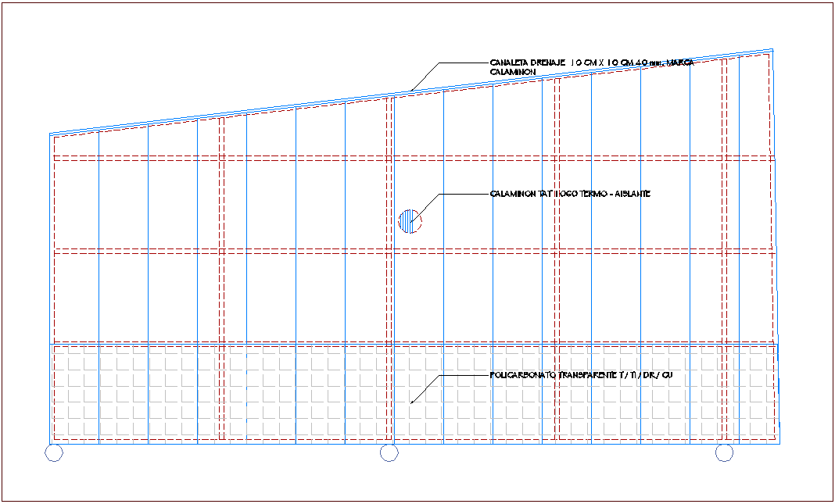Select the sloped blue roof edge line
835x504 pixels.
tap(235, 109)
